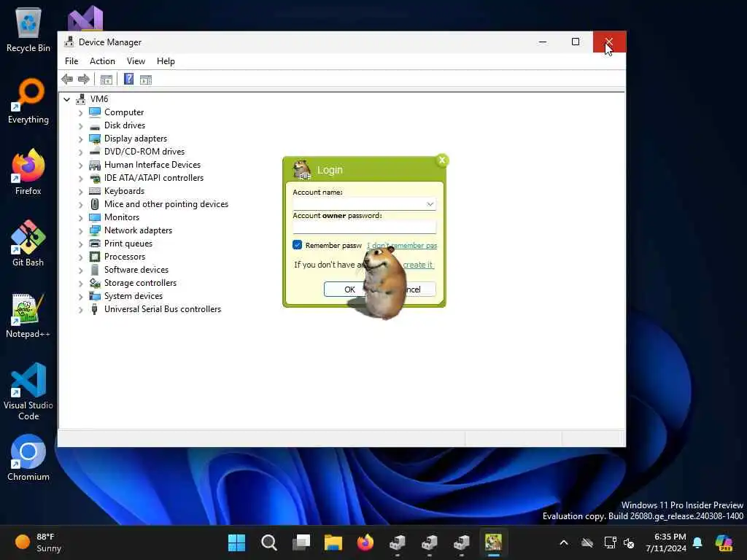Click the Forward arrow toolbar icon
The width and height of the screenshot is (747, 560).
(x=83, y=79)
